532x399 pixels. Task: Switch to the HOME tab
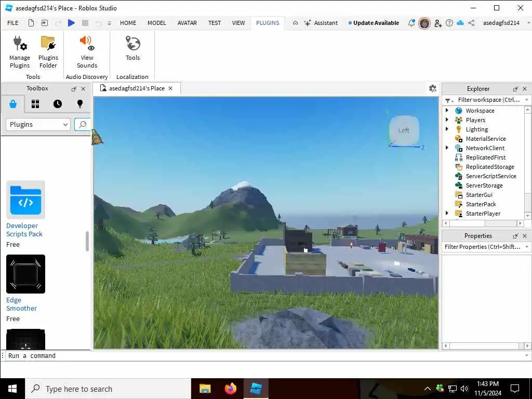[128, 23]
